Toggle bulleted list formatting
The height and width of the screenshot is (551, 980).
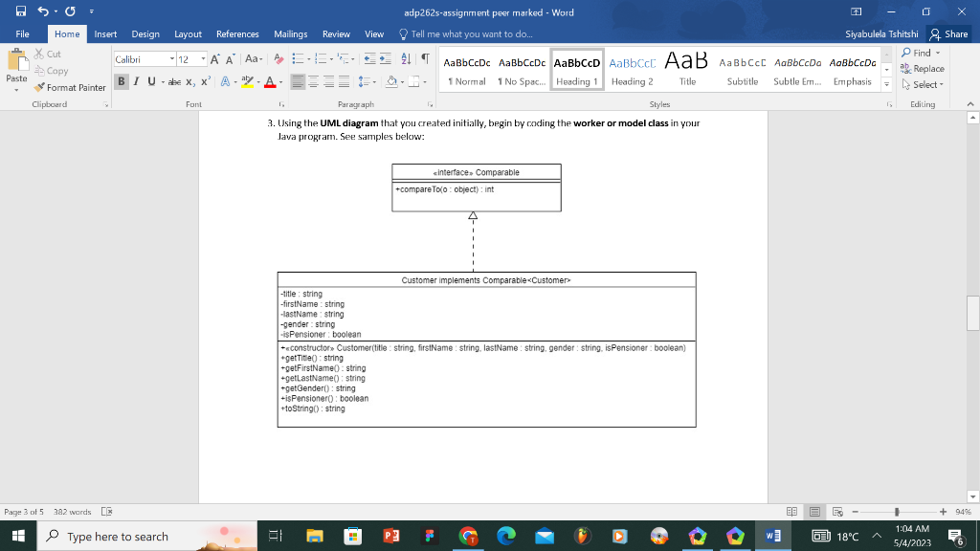pyautogui.click(x=298, y=59)
